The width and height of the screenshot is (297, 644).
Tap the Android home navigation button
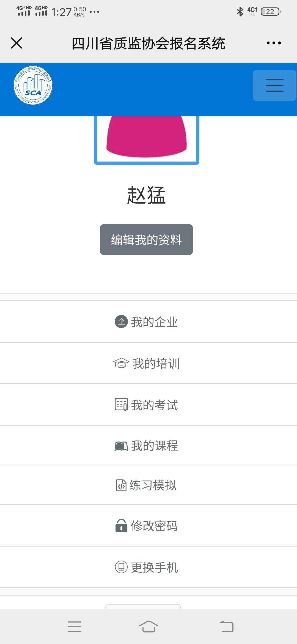148,627
